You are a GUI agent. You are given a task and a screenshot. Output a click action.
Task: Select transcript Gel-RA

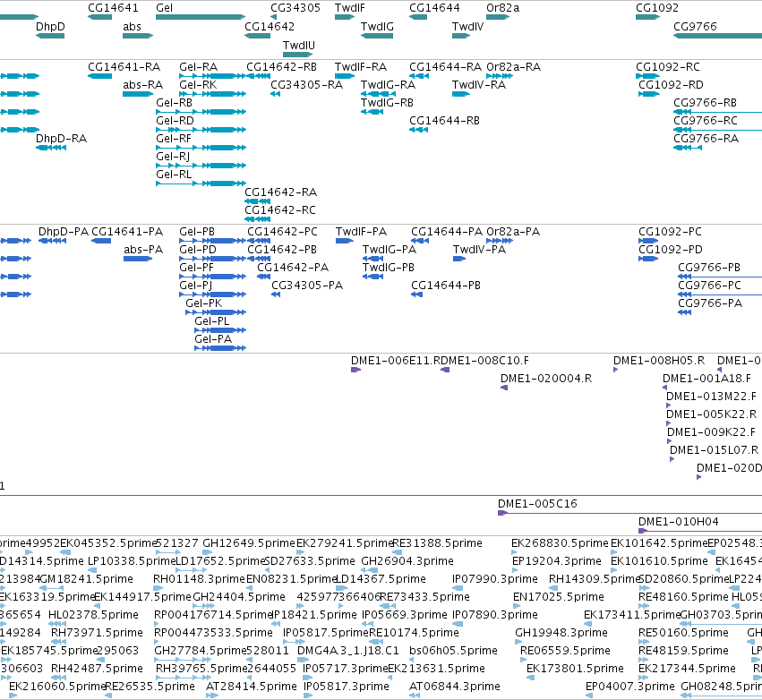[198, 66]
